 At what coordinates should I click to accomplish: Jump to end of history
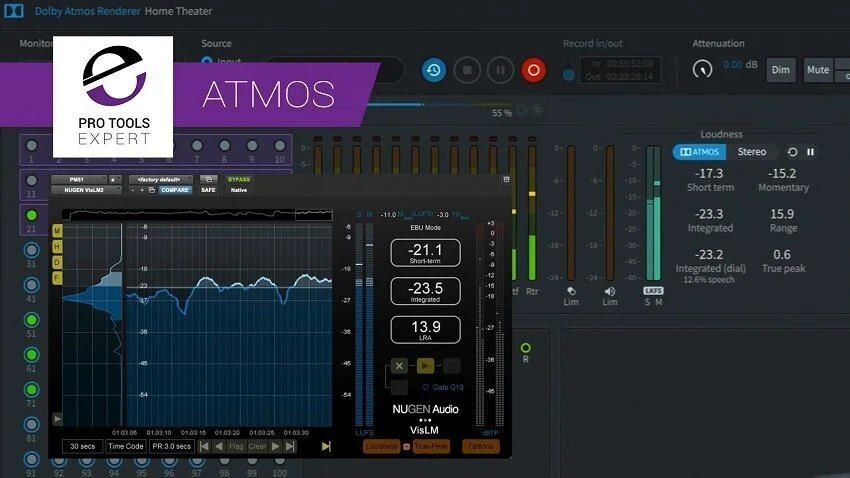point(290,446)
